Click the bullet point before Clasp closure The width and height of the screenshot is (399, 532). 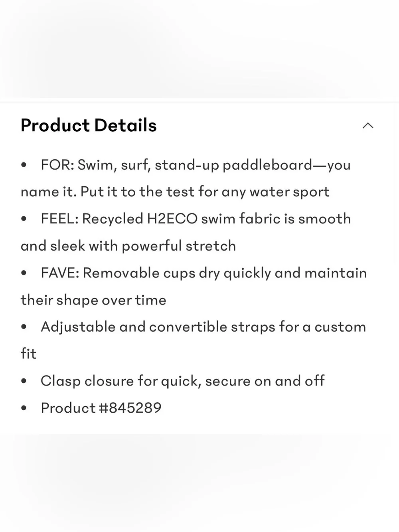24,381
